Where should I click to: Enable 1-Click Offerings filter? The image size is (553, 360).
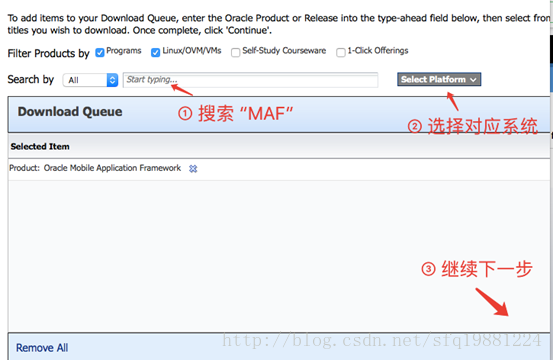pos(341,53)
